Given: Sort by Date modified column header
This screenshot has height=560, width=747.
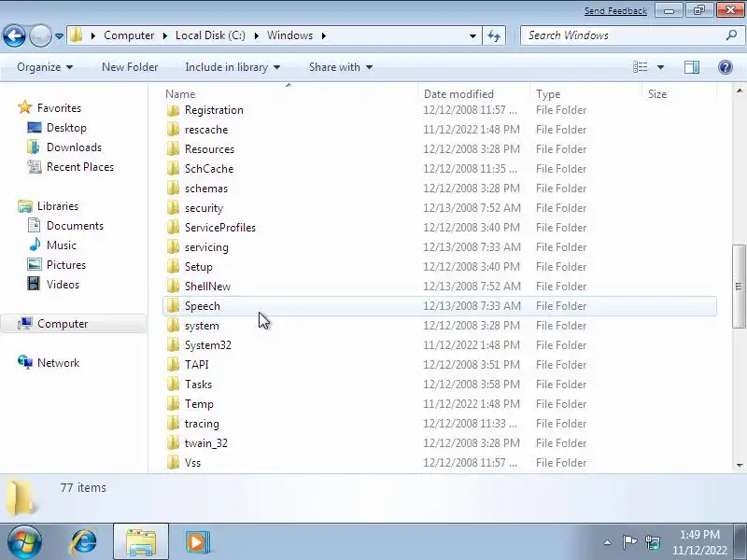Looking at the screenshot, I should 458,94.
